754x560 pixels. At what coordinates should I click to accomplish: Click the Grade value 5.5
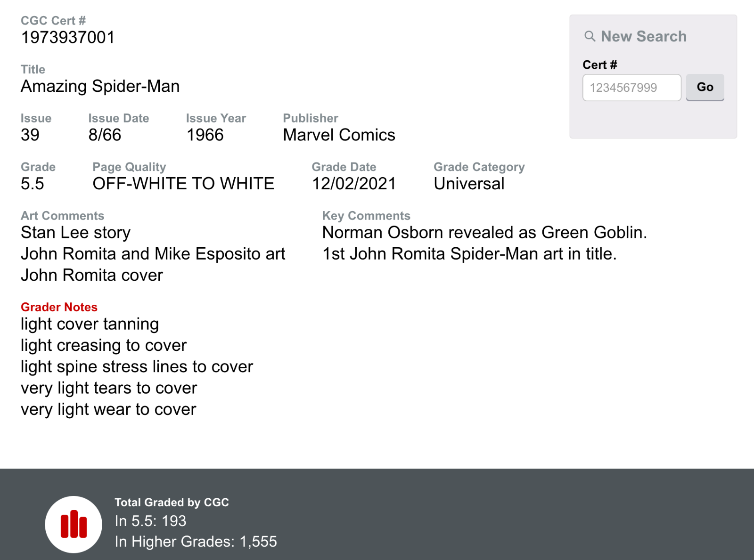coord(33,184)
